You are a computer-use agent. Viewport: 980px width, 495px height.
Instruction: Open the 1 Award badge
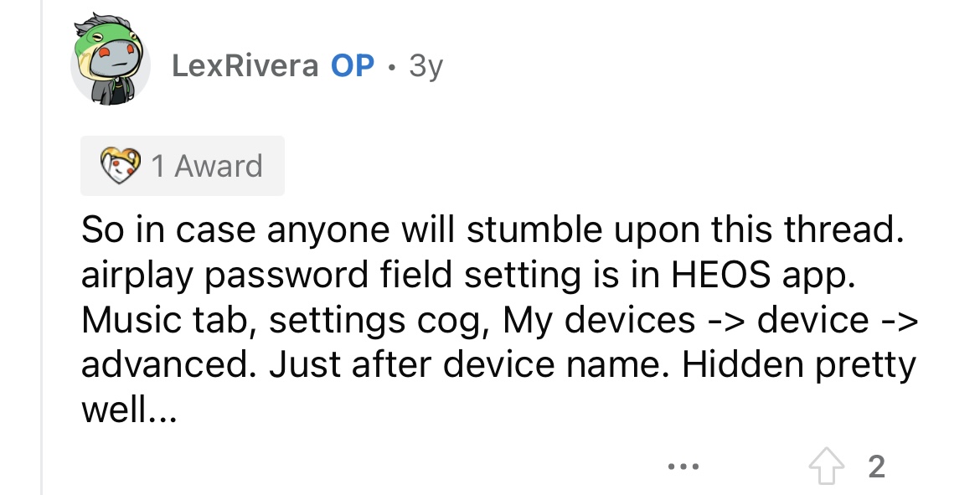point(183,166)
